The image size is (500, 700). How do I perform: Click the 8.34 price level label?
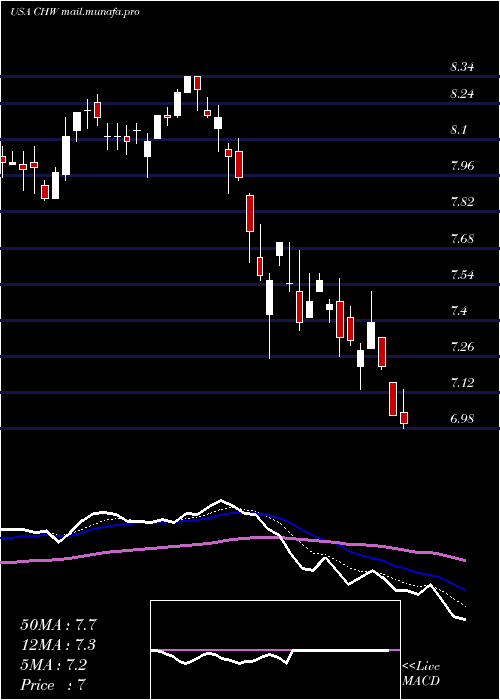[x=462, y=67]
